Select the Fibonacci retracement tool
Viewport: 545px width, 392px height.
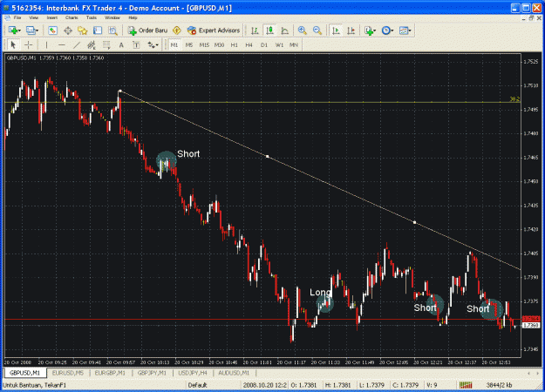coord(106,44)
